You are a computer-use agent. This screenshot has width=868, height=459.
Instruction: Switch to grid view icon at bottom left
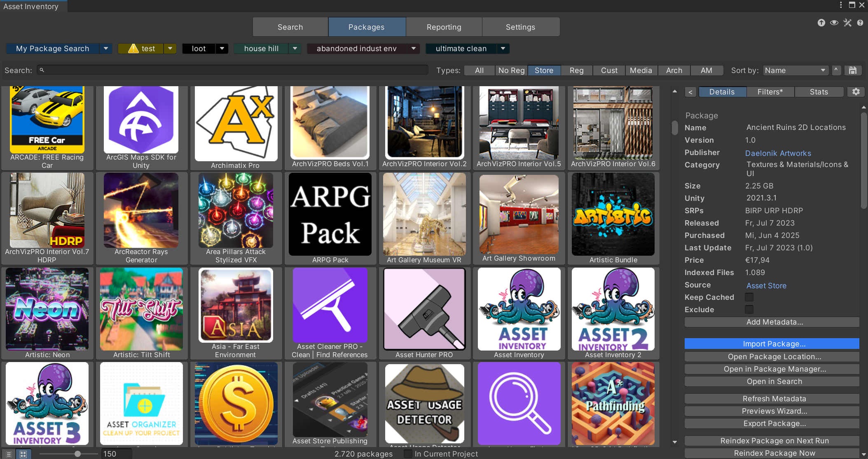coord(23,454)
